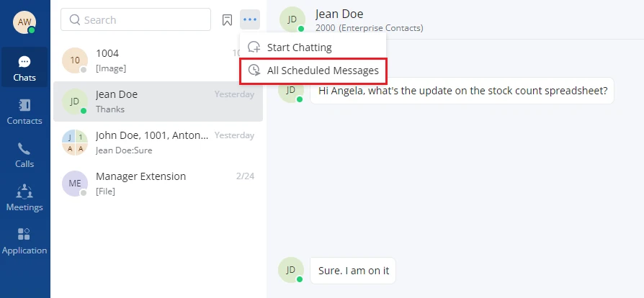Open the Chats section in sidebar
644x298 pixels.
pos(24,68)
